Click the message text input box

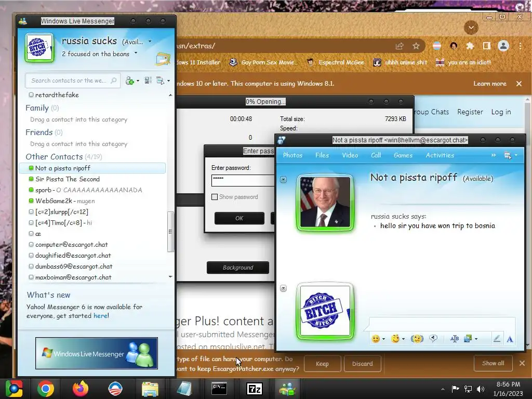pos(442,324)
